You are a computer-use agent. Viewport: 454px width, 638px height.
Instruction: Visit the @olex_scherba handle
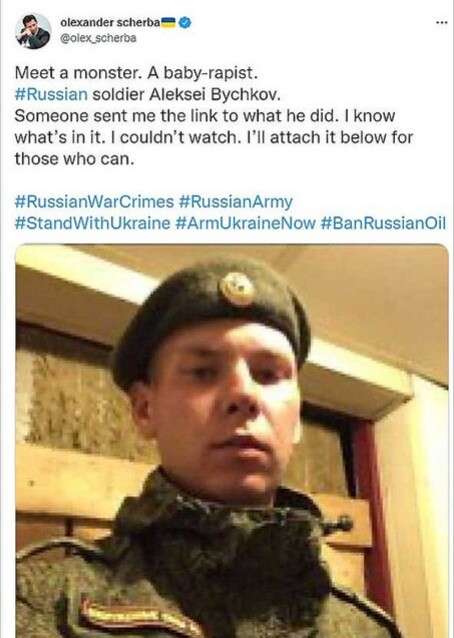tap(98, 39)
